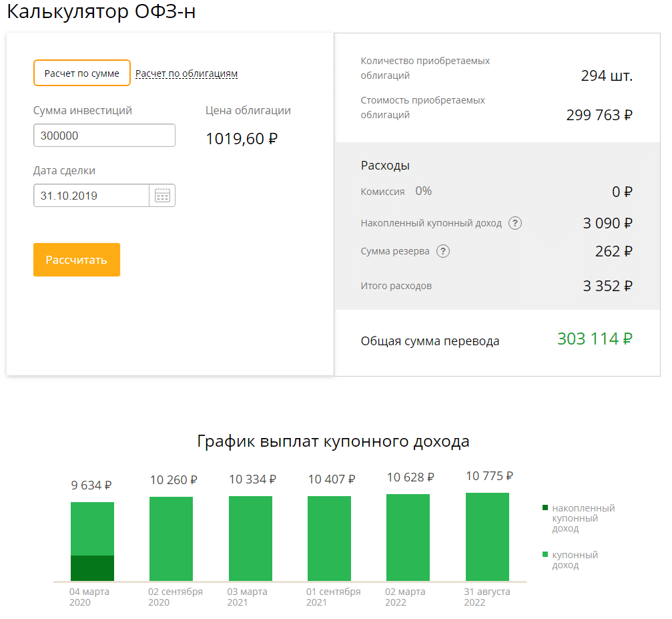Click the Сумма инвестиций input field
672x619 pixels.
coord(104,136)
